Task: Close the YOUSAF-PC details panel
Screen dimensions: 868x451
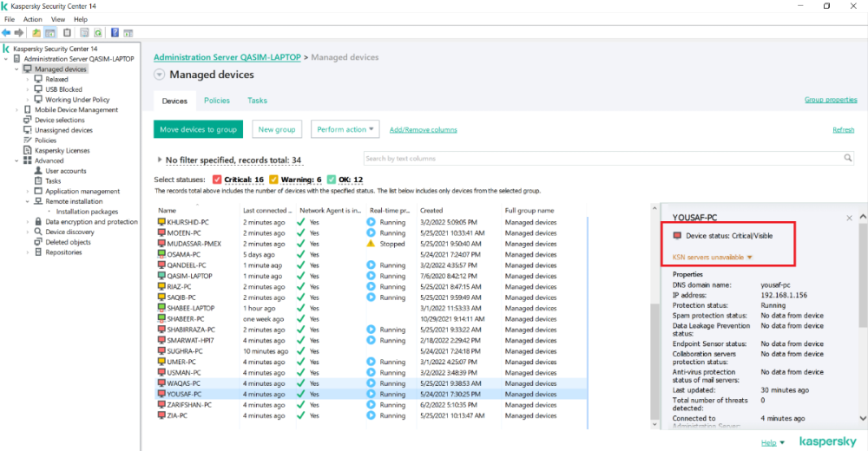Action: pyautogui.click(x=848, y=217)
